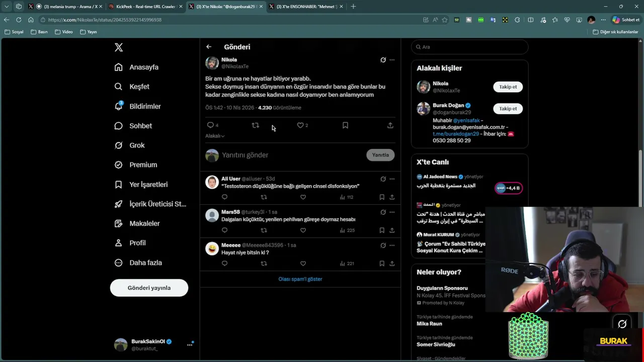Follow Burak Doğan with Takip et

(x=508, y=109)
